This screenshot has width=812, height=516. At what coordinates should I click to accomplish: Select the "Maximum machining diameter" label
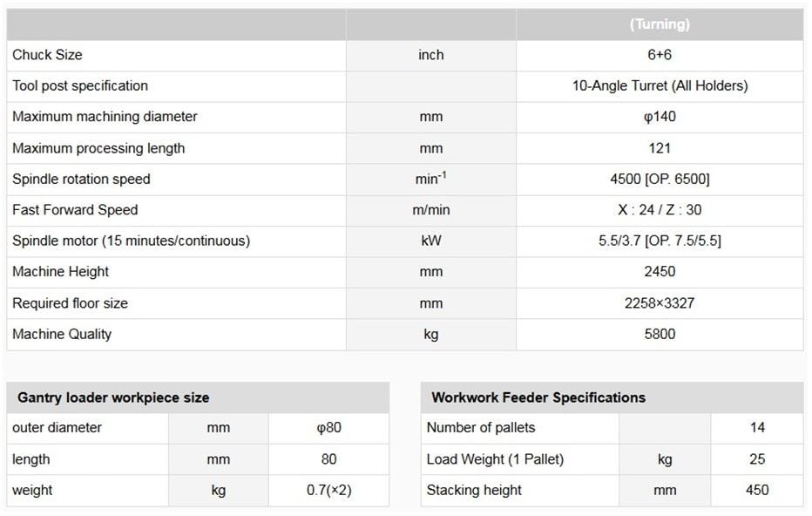tap(105, 117)
